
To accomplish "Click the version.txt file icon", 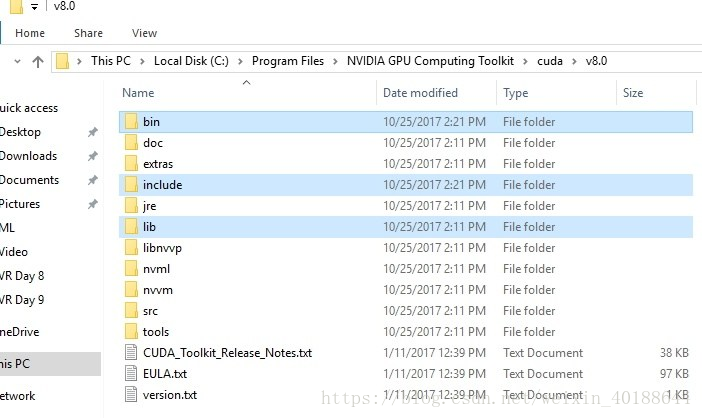I will [131, 395].
